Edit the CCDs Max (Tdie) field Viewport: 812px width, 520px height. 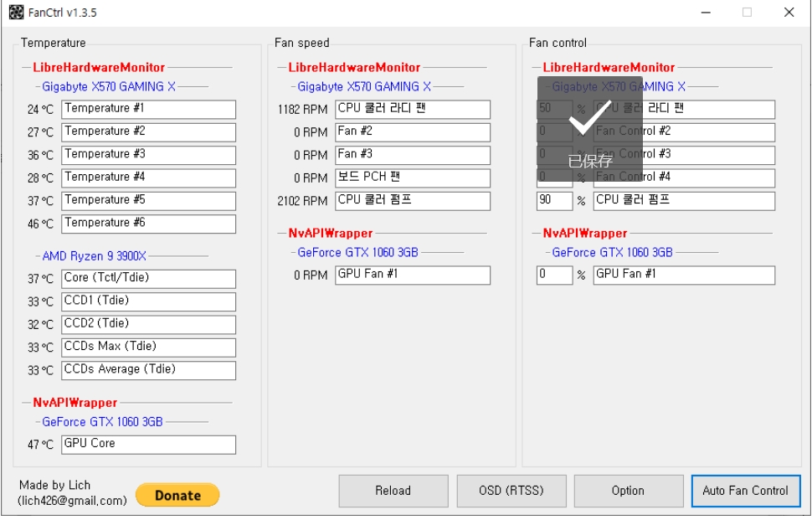click(149, 347)
